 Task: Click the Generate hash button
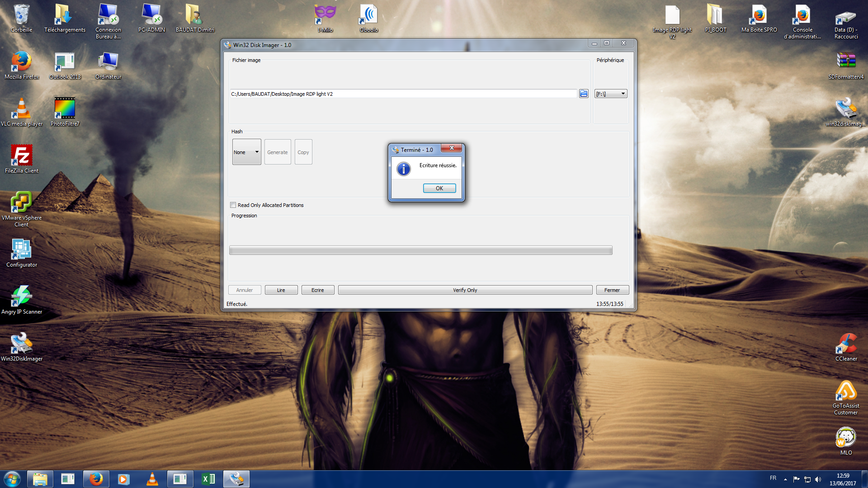[277, 152]
